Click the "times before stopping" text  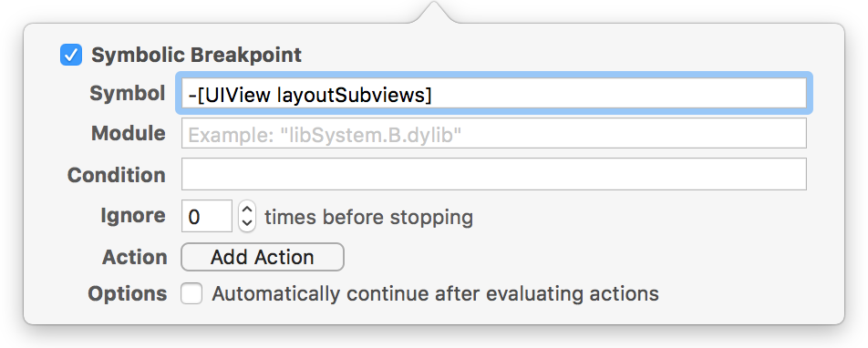368,217
